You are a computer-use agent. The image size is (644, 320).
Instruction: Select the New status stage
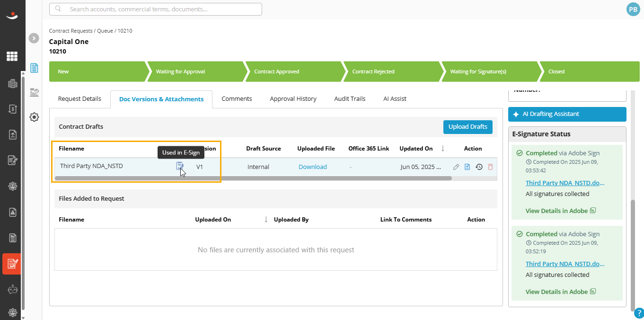(x=97, y=71)
